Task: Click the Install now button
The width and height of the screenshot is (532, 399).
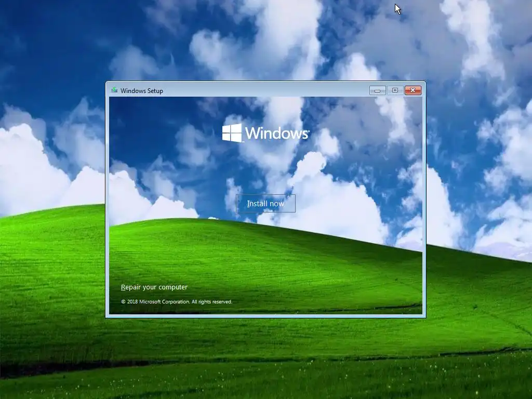Action: click(265, 204)
